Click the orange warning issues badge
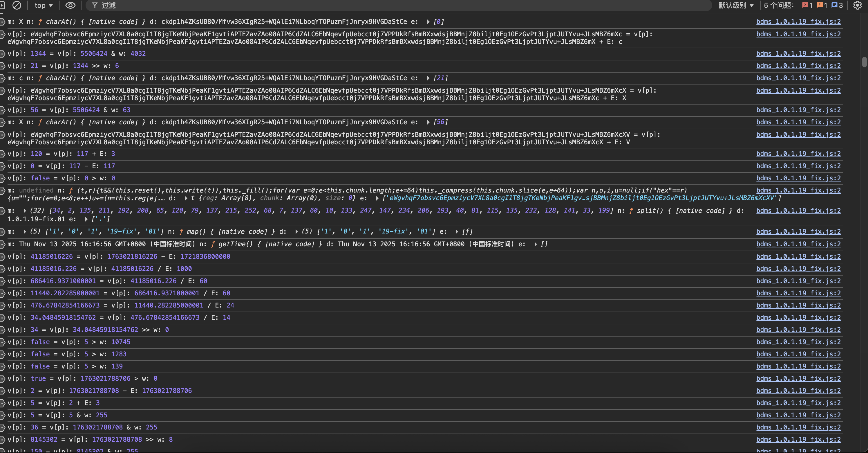 [x=822, y=6]
